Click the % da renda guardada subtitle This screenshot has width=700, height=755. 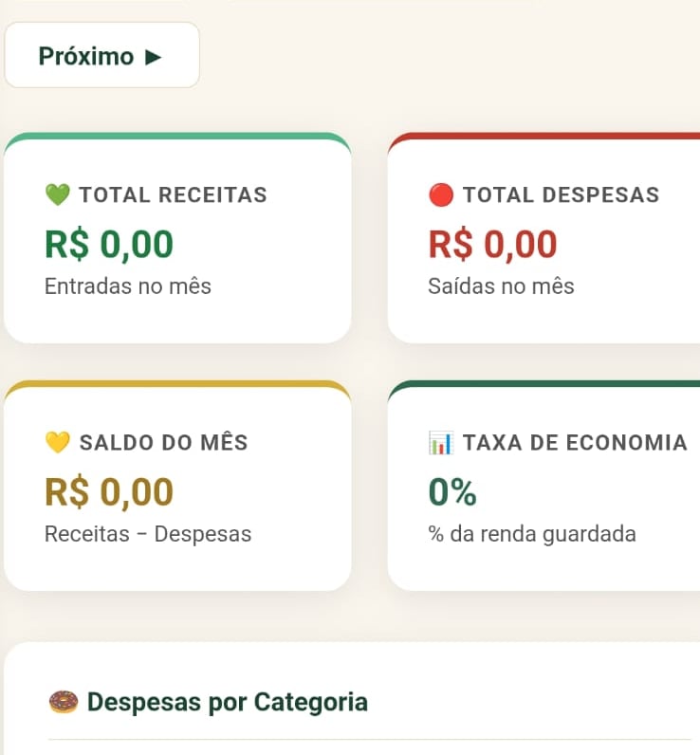pos(532,534)
